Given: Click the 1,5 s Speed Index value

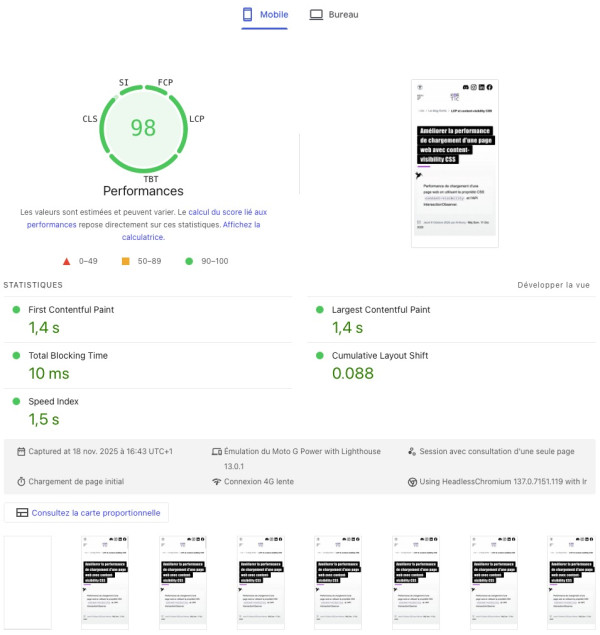Looking at the screenshot, I should coord(44,420).
